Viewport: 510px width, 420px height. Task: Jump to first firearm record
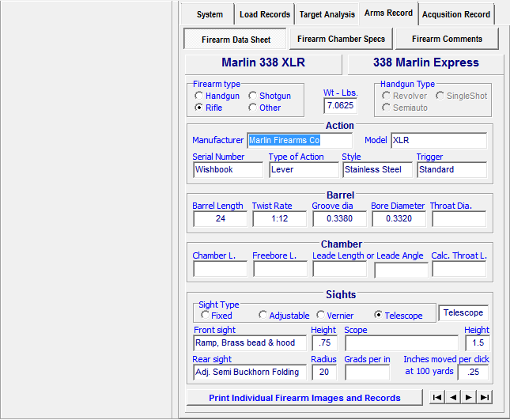tap(437, 397)
